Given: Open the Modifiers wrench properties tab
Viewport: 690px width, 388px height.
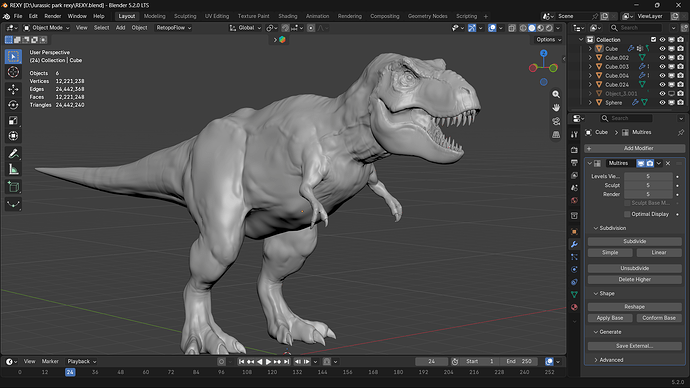Looking at the screenshot, I should (574, 244).
